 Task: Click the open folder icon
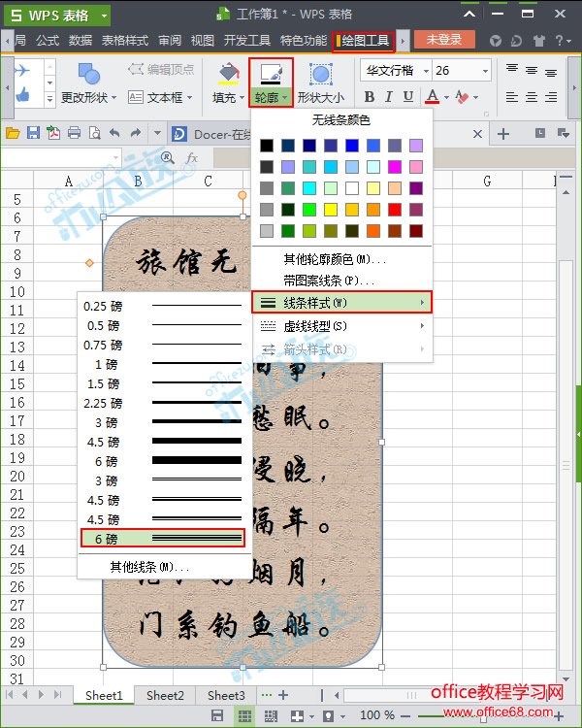(13, 134)
